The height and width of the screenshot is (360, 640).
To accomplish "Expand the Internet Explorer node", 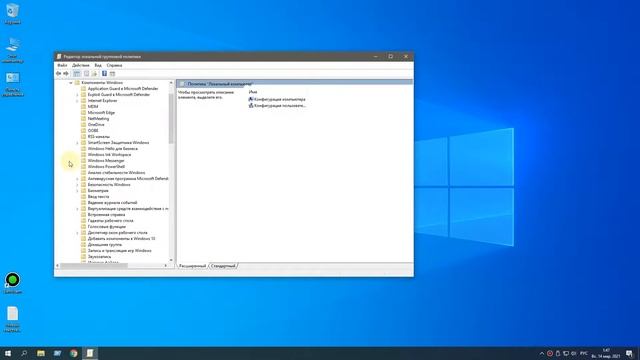I will [78, 101].
